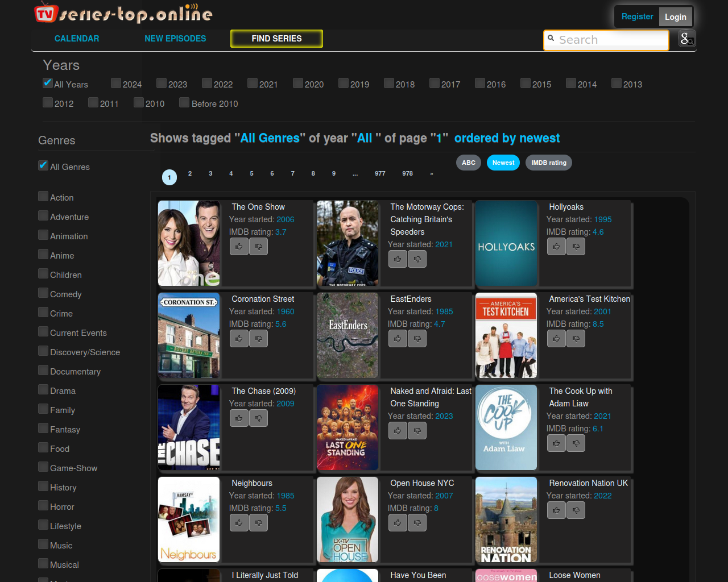
Task: Dislike The Chase (2009)
Action: point(259,418)
